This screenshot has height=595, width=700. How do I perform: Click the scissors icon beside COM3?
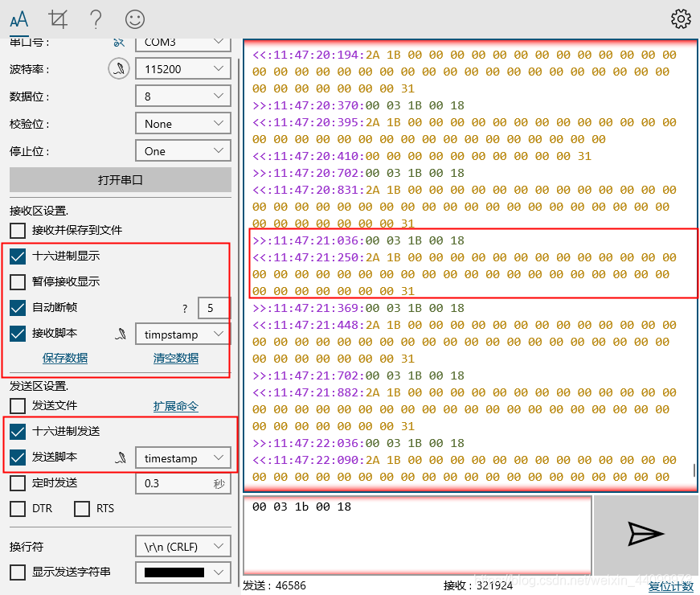click(119, 43)
